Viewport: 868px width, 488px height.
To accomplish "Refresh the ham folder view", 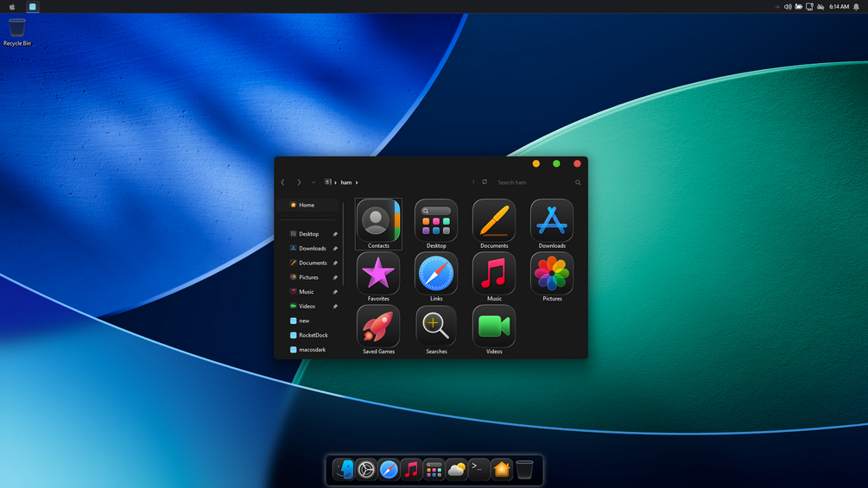I will (485, 182).
